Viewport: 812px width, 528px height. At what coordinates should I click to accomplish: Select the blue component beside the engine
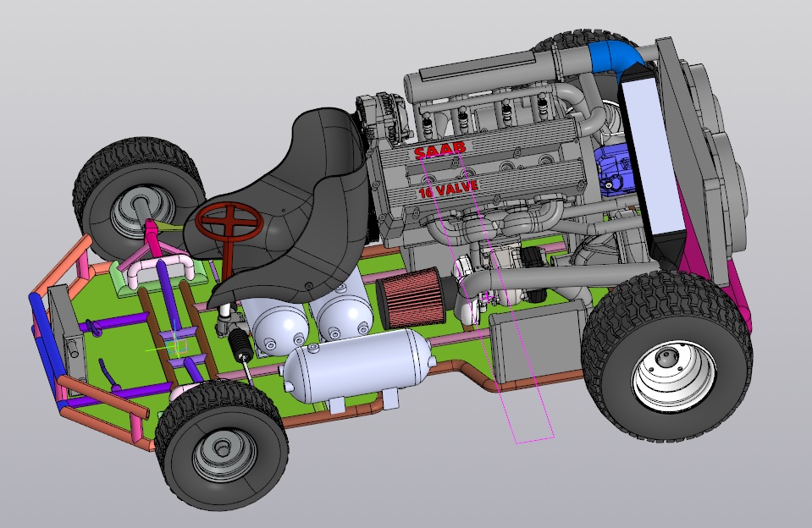[x=614, y=171]
